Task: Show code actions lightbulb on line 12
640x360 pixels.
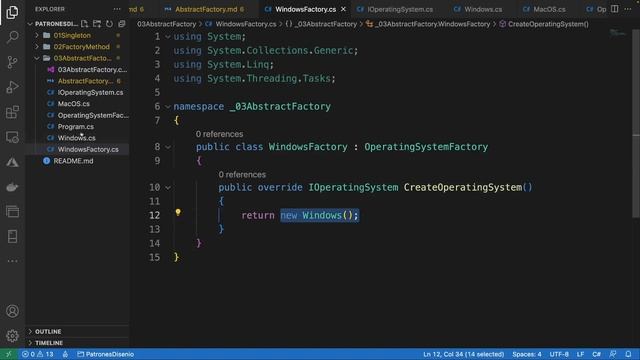Action: [178, 212]
